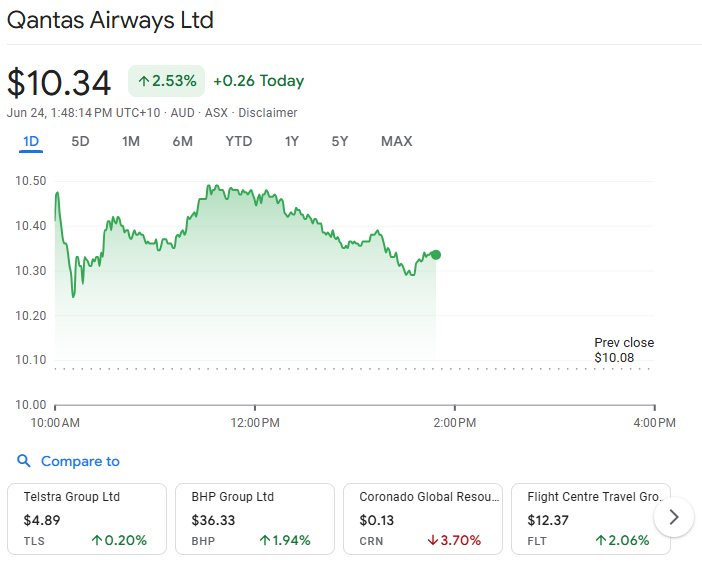Click the up-arrow 2.53% change badge

(167, 81)
